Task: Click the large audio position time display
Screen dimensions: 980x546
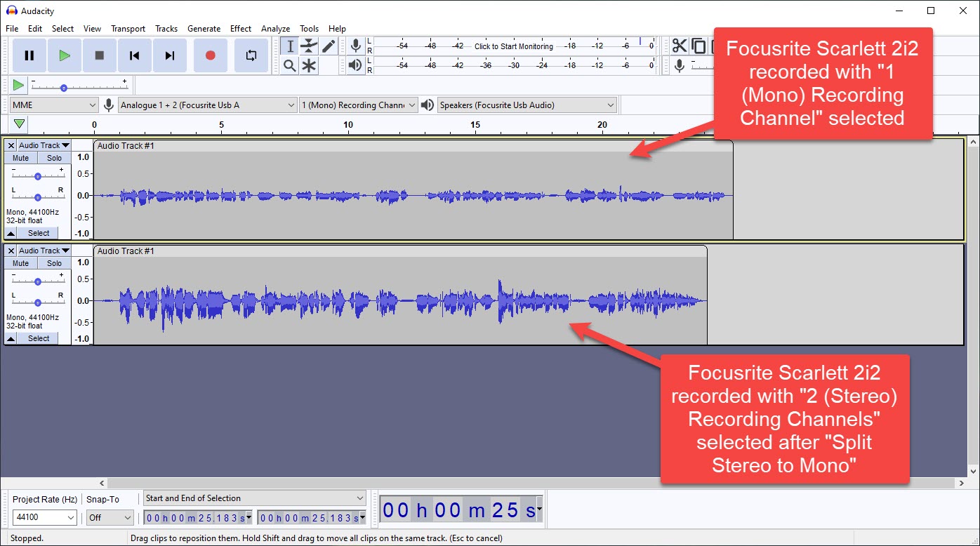Action: coord(461,510)
